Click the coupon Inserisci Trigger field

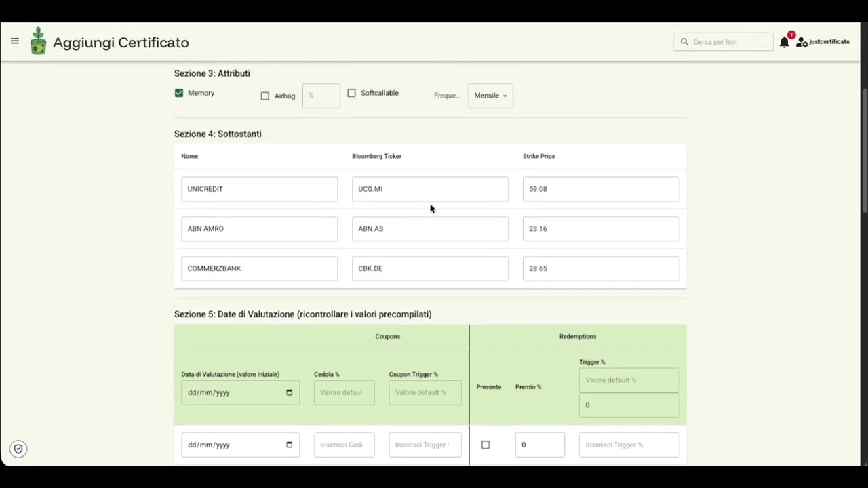pyautogui.click(x=425, y=445)
